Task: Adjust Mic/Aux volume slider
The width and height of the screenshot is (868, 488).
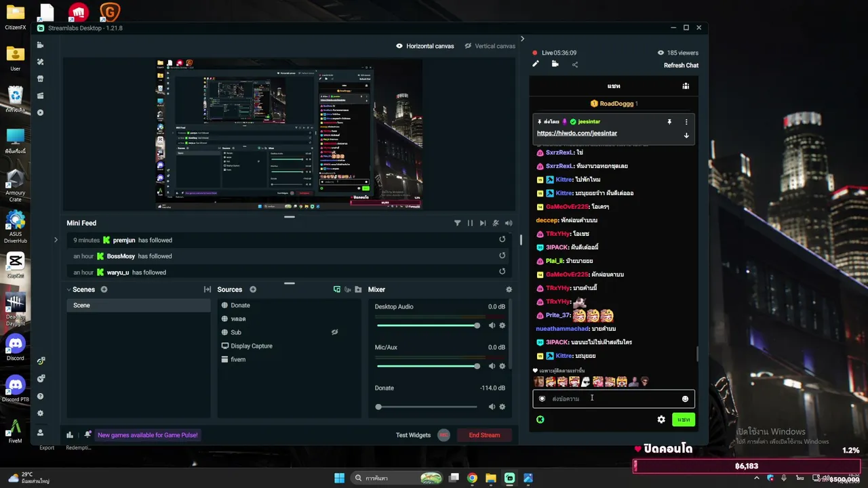Action: point(427,366)
